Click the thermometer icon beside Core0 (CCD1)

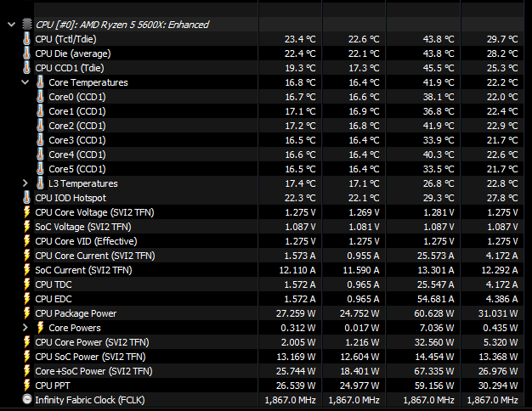point(40,97)
